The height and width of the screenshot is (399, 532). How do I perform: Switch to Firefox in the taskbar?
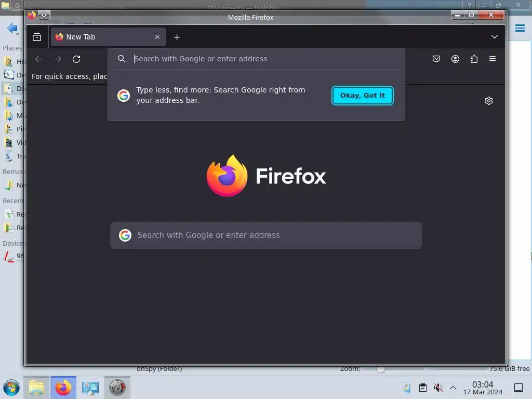(63, 388)
